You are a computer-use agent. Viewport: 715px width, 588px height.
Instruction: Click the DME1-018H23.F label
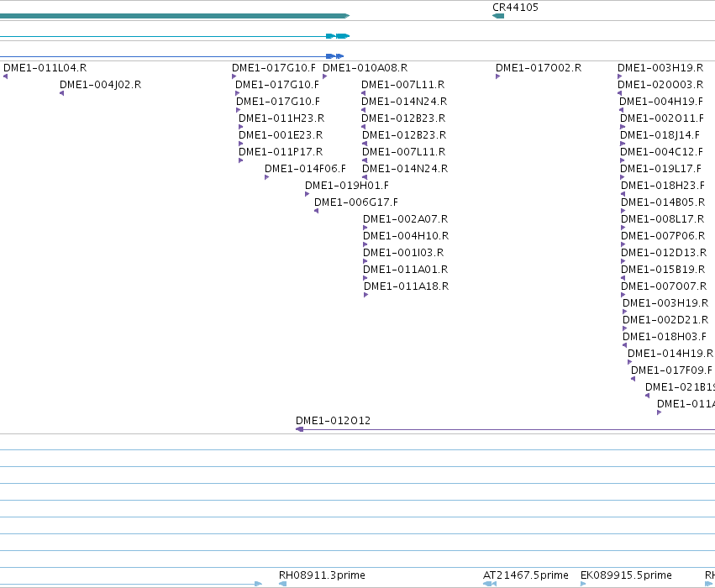click(x=663, y=186)
